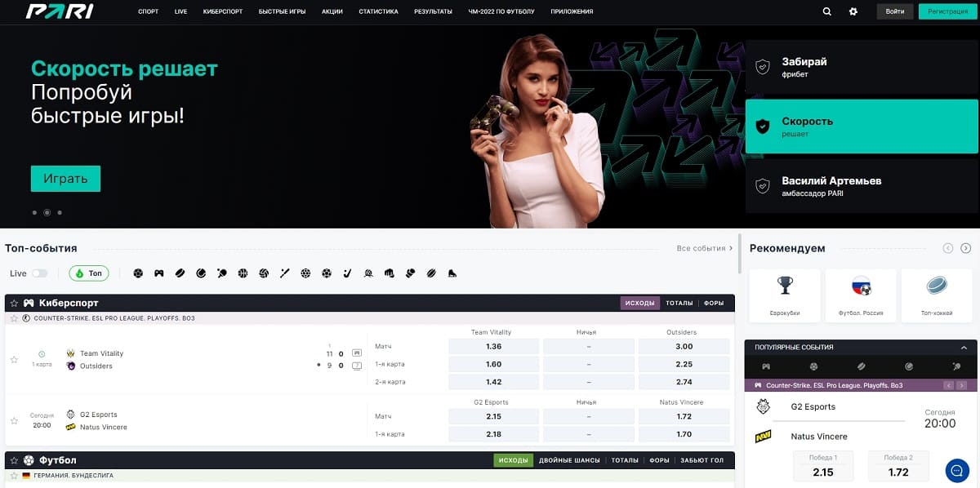Bet on Outsiders match odds 3.00
Image resolution: width=980 pixels, height=488 pixels.
684,346
